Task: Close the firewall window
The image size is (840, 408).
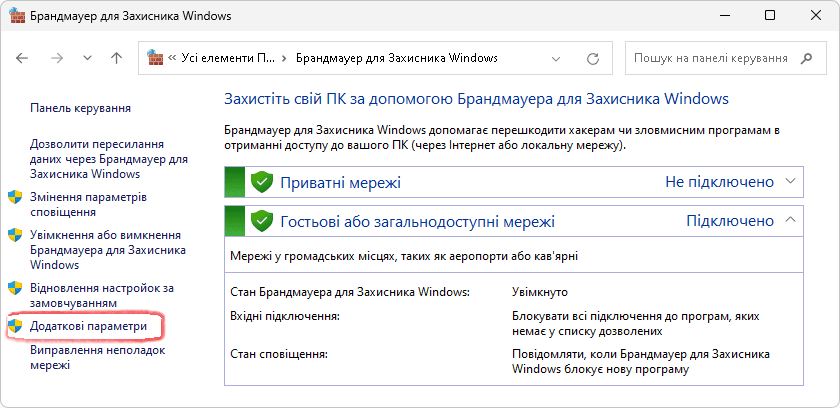Action: [816, 16]
